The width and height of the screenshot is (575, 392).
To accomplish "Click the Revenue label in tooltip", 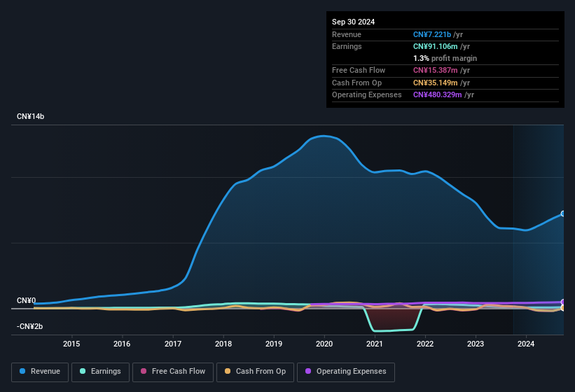I will (347, 34).
